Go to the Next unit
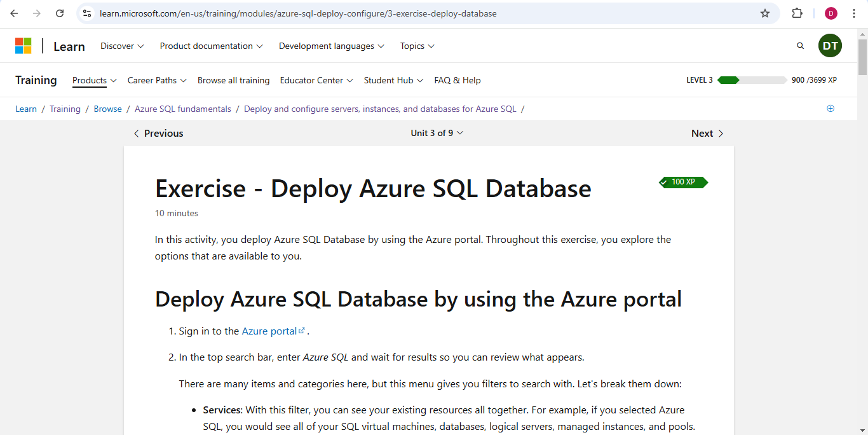This screenshot has width=868, height=435. coord(707,134)
